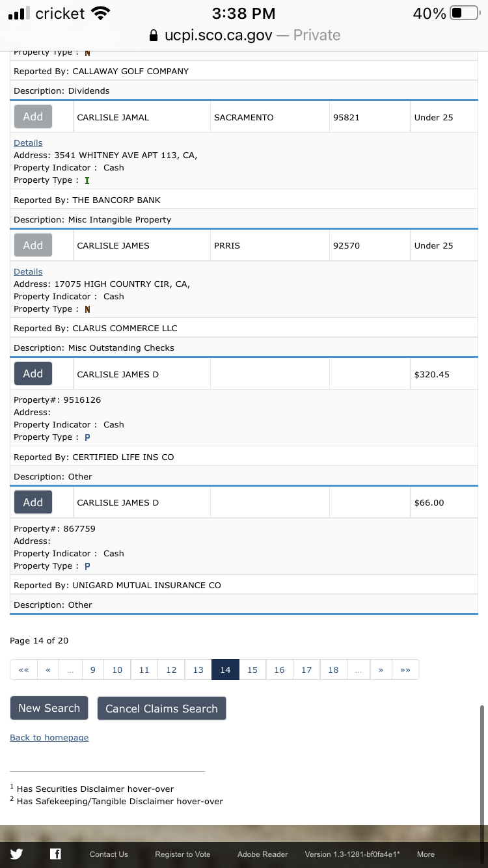Click Cancel Claims Search button
488x868 pixels.
(x=161, y=709)
